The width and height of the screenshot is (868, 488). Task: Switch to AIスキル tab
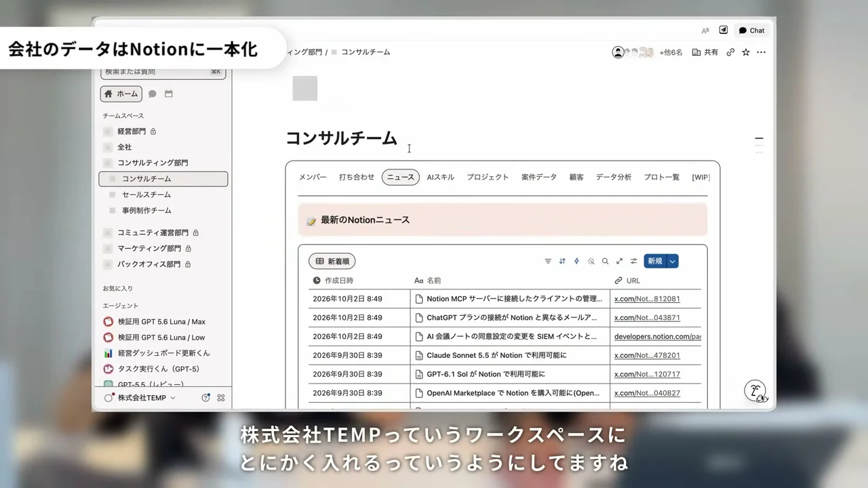pyautogui.click(x=441, y=177)
